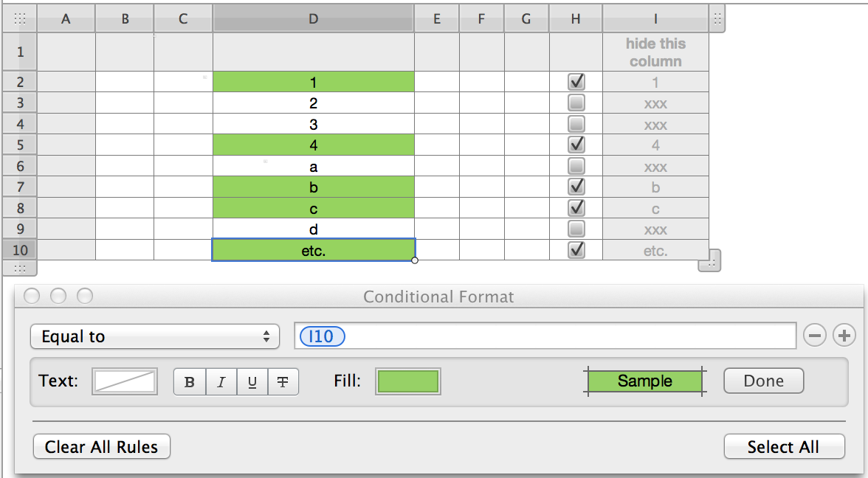Uncheck the checkbox in row 2
The width and height of the screenshot is (868, 478).
tap(576, 82)
